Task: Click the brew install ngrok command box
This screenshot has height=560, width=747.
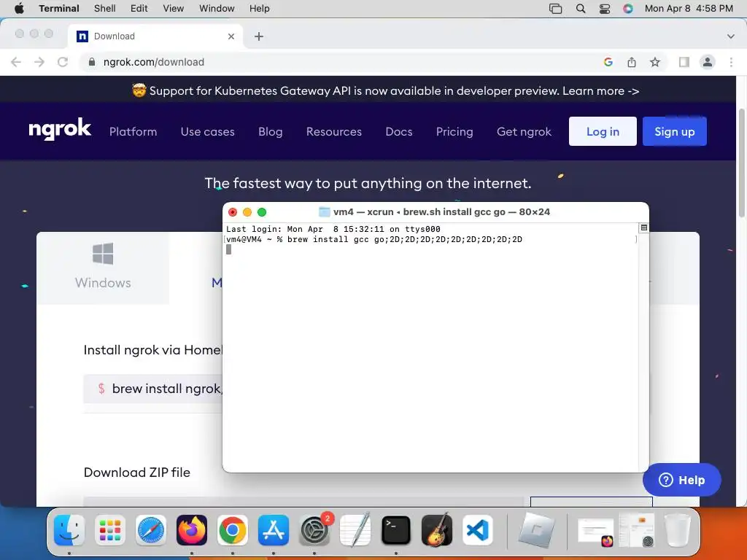Action: (153, 389)
